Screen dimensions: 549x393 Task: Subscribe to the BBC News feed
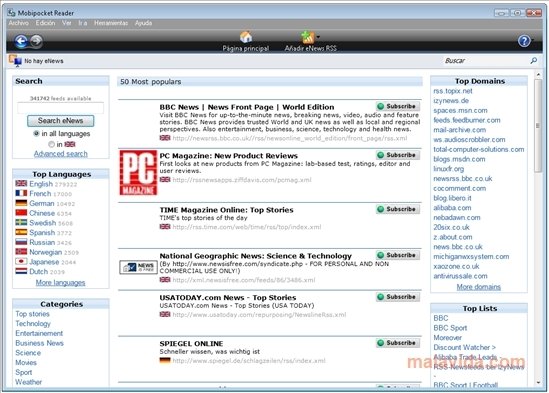[398, 106]
